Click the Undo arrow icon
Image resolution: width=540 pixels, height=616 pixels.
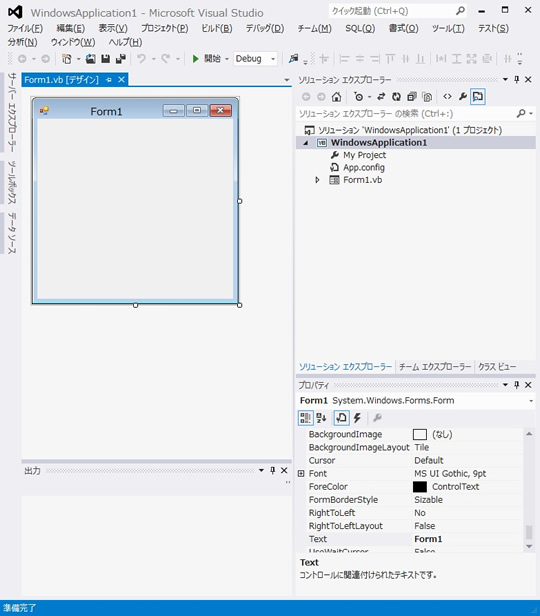coord(141,59)
